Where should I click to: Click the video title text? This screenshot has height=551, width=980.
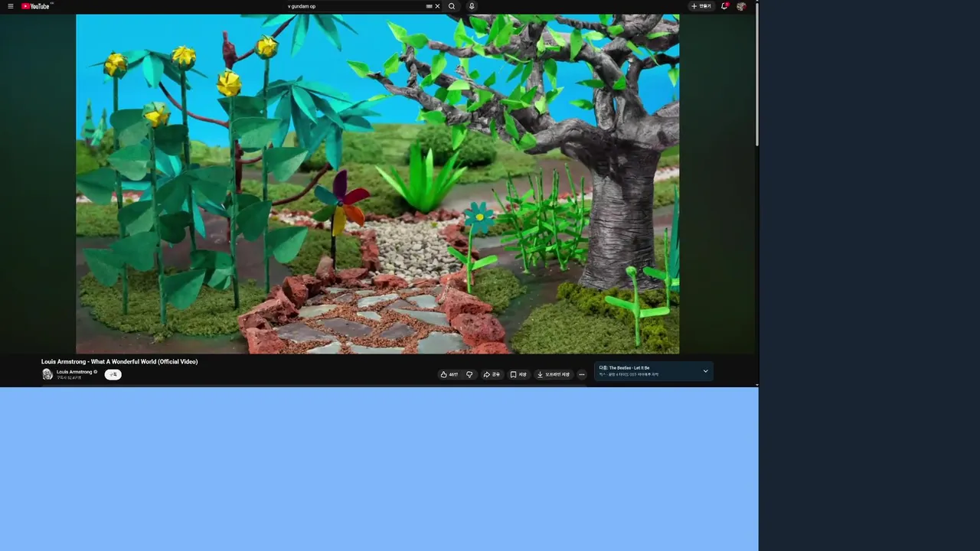tap(119, 361)
